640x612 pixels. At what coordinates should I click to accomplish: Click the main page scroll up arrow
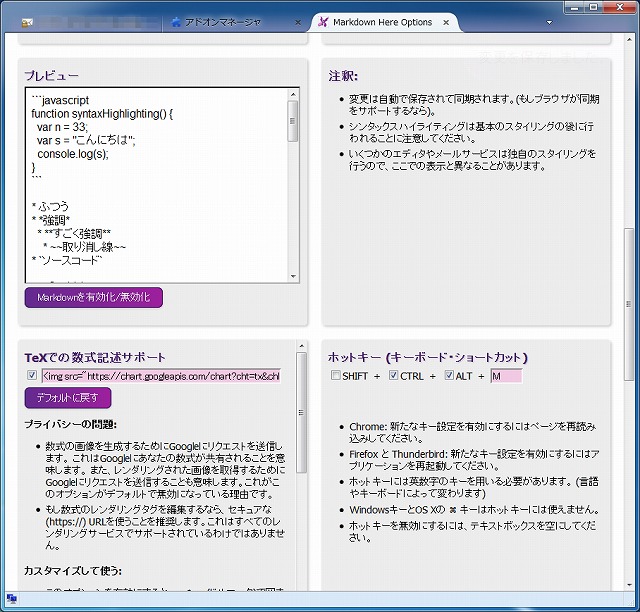[x=629, y=40]
